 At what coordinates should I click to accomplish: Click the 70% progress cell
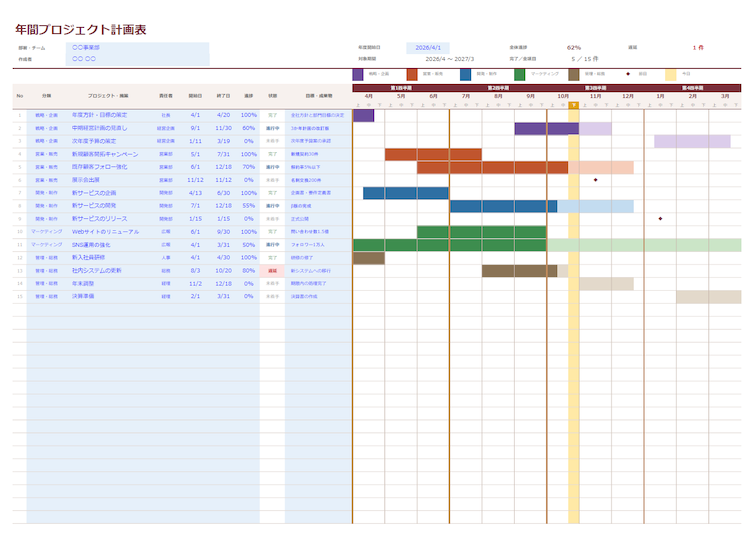click(x=249, y=167)
